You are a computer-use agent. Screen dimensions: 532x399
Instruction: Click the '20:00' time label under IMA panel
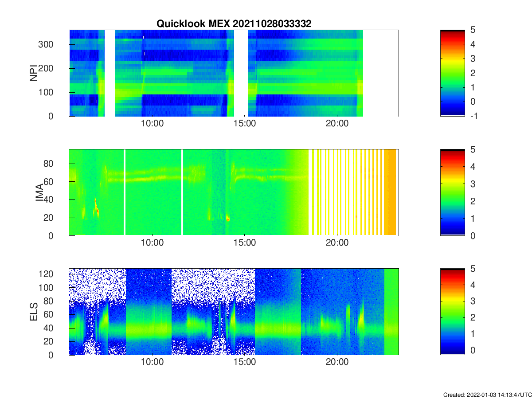(337, 243)
